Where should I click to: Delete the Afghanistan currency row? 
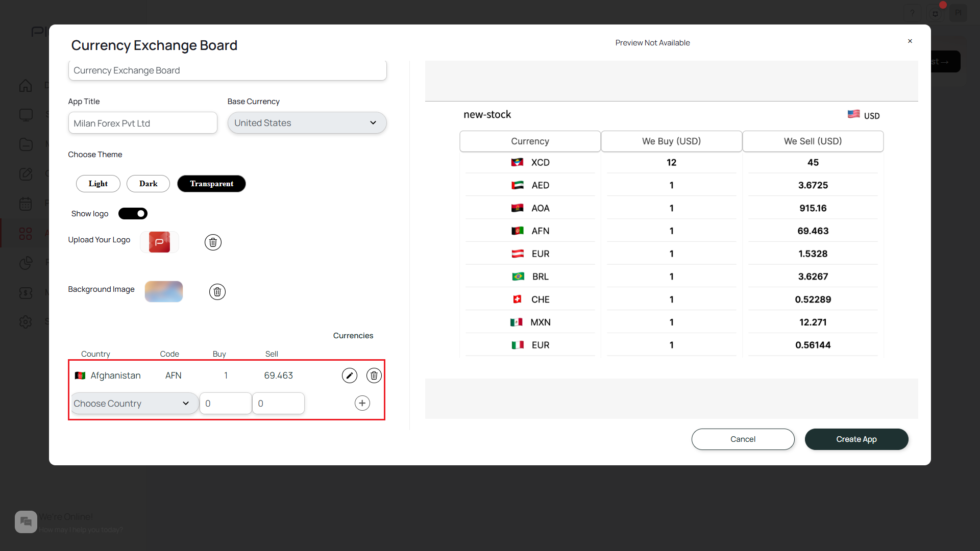(374, 376)
